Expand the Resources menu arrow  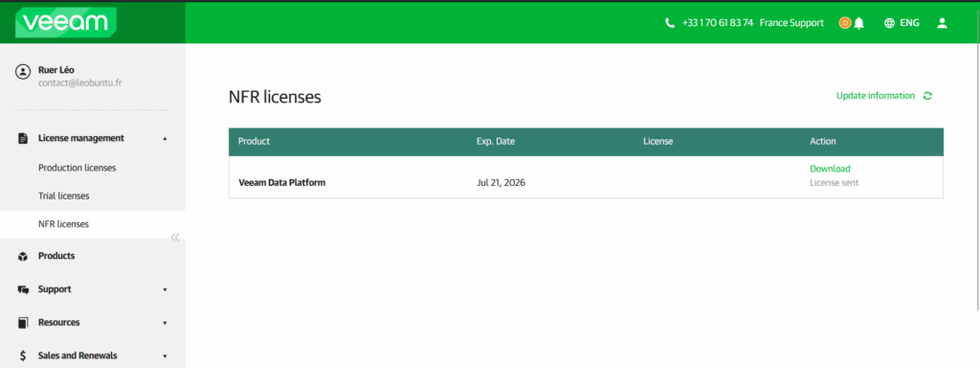(x=165, y=323)
